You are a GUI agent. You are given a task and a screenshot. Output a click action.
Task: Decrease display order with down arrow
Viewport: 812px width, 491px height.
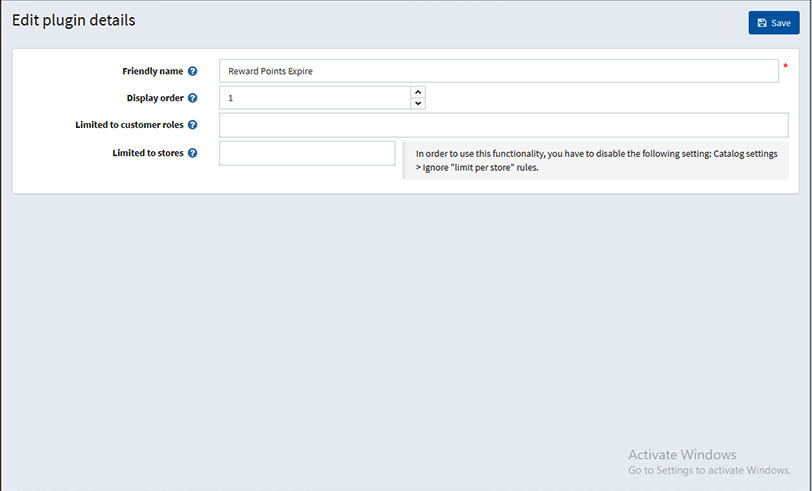tap(418, 104)
